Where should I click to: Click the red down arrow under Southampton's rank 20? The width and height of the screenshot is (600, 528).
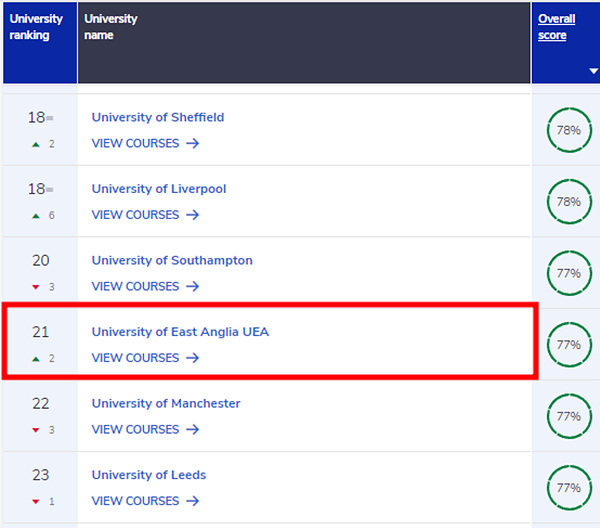[x=36, y=287]
